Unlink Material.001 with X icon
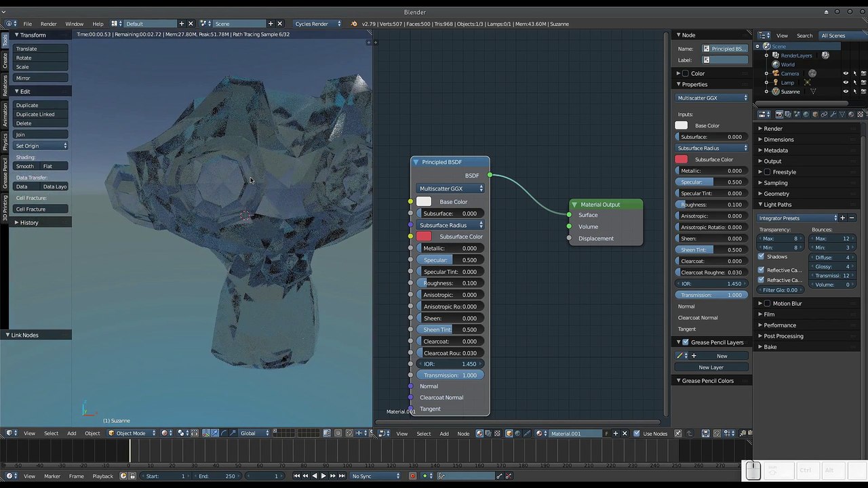Image resolution: width=868 pixels, height=488 pixels. [625, 434]
